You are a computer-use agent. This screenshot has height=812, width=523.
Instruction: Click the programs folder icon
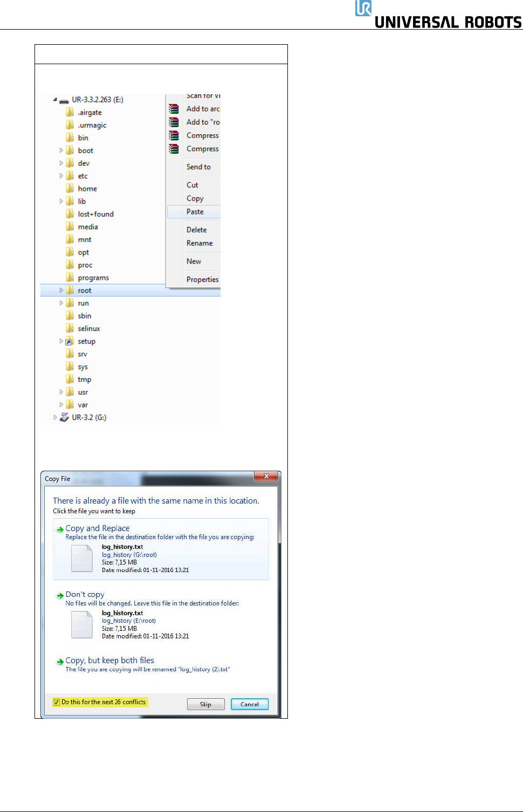[70, 277]
